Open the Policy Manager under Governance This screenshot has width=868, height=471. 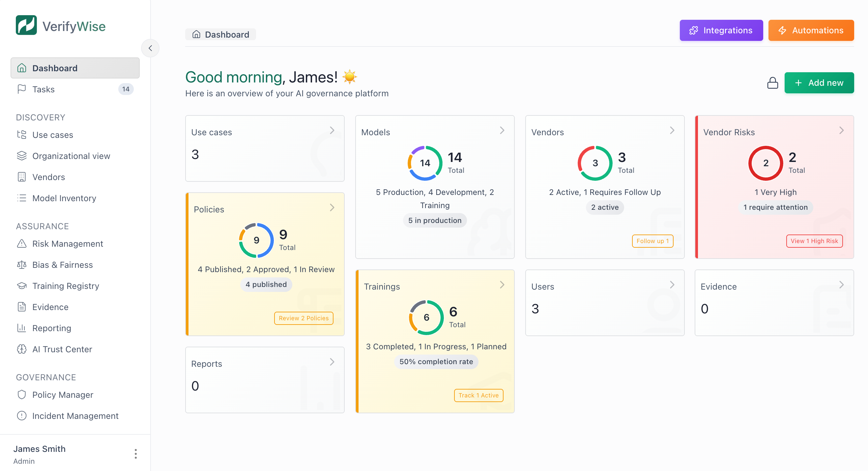63,394
